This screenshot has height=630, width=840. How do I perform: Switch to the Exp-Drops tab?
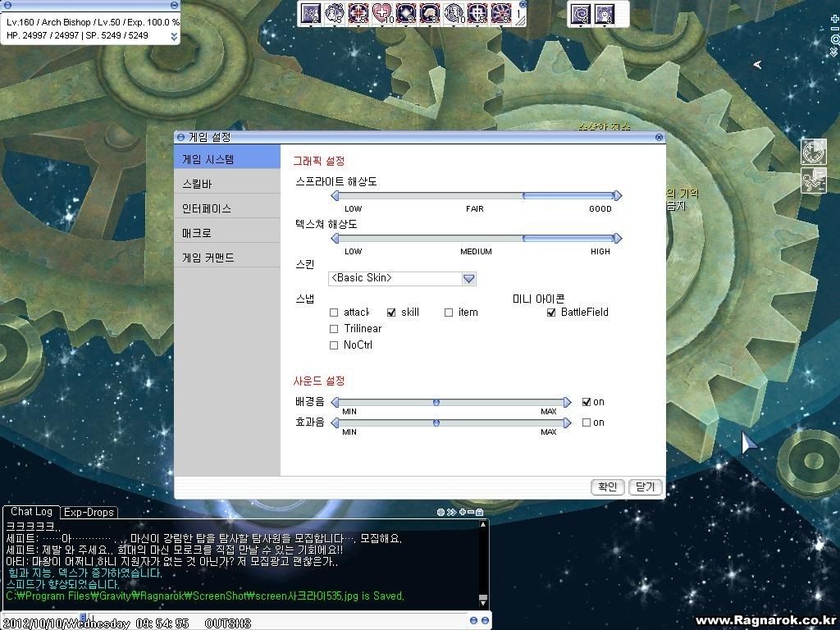(x=89, y=512)
